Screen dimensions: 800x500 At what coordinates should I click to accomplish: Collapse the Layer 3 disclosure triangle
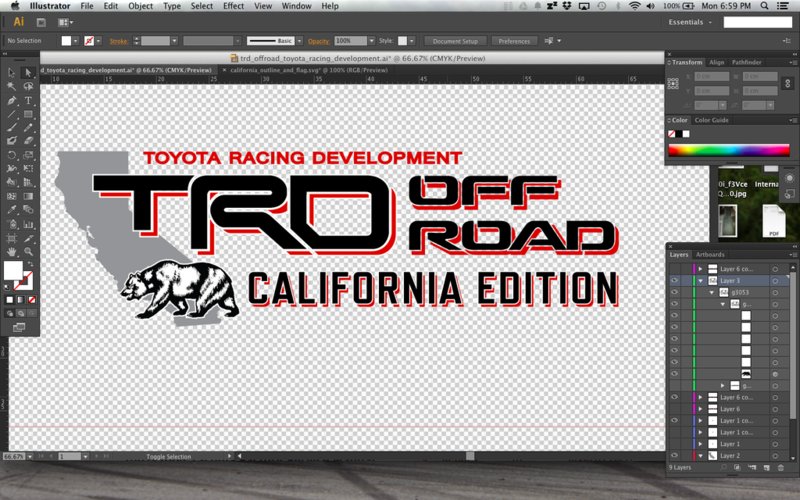tap(701, 281)
